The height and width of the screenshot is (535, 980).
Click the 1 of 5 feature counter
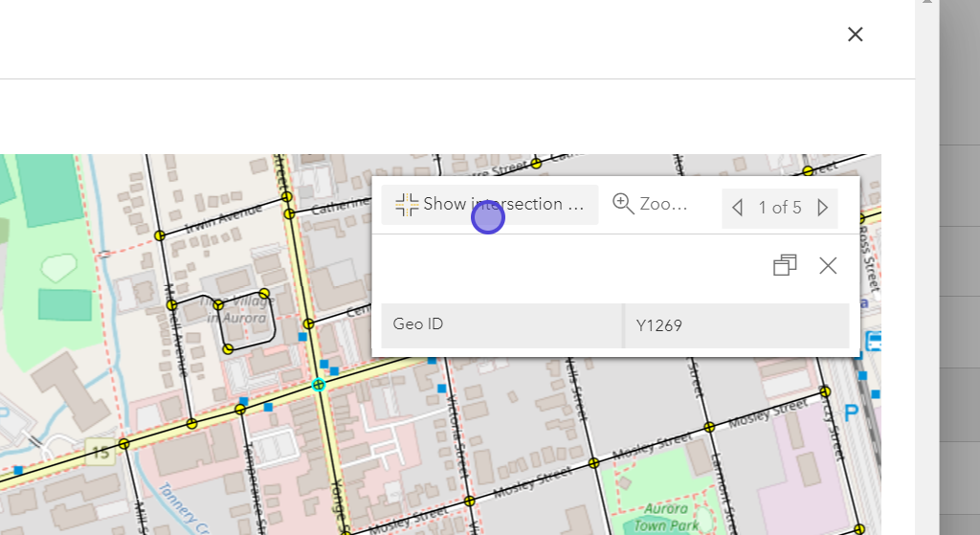780,207
